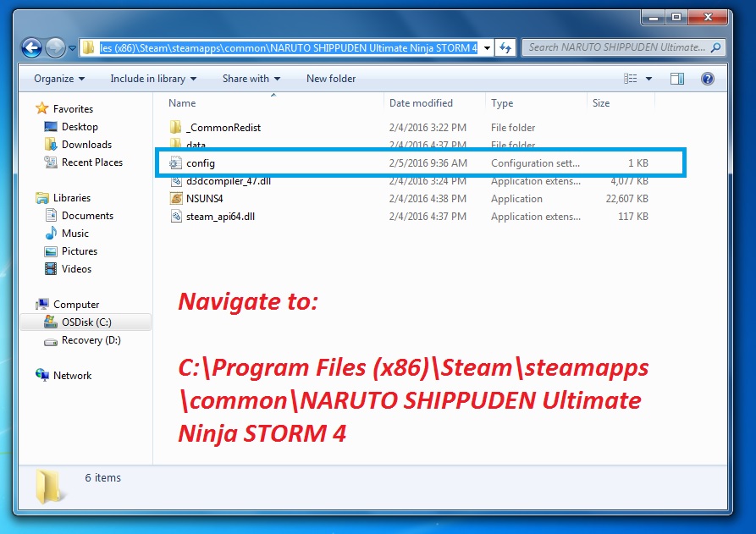
Task: Select the _CommonRedist folder name
Action: 223,128
